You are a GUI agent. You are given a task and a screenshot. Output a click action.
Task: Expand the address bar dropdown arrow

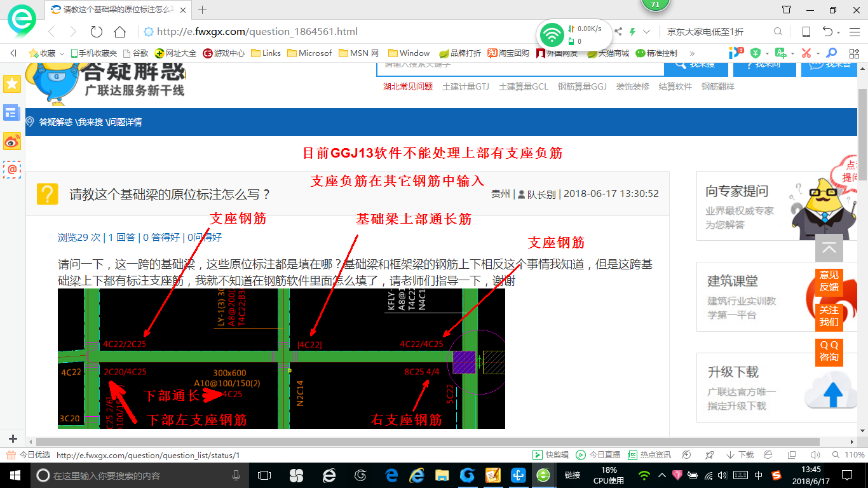pyautogui.click(x=647, y=32)
